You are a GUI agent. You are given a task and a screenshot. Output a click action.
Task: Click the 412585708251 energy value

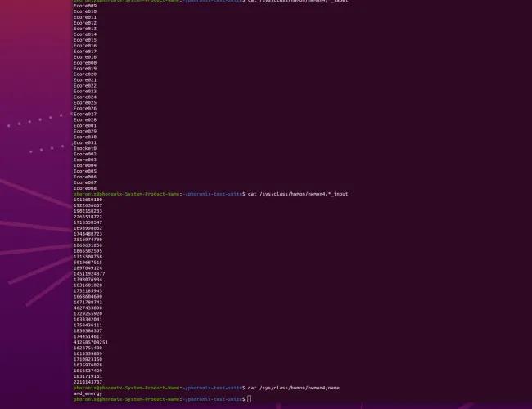pyautogui.click(x=91, y=342)
